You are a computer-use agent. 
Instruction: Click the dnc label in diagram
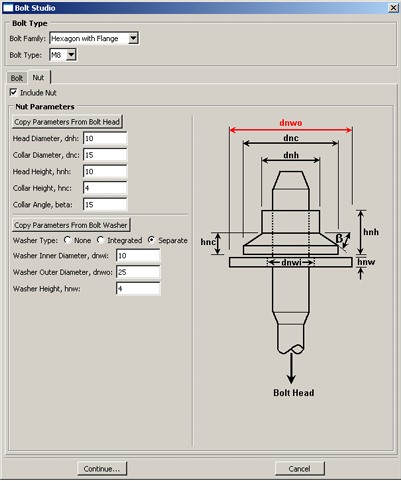pos(291,138)
